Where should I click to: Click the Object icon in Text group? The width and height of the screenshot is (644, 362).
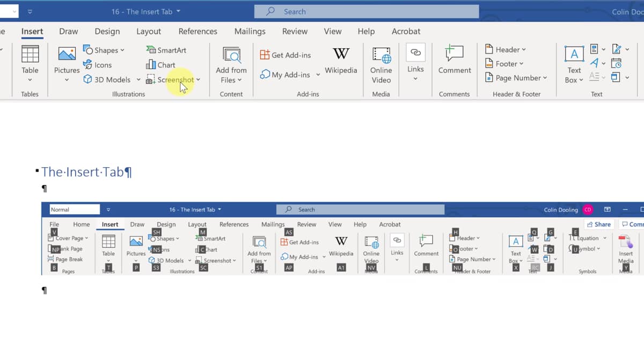pyautogui.click(x=616, y=77)
